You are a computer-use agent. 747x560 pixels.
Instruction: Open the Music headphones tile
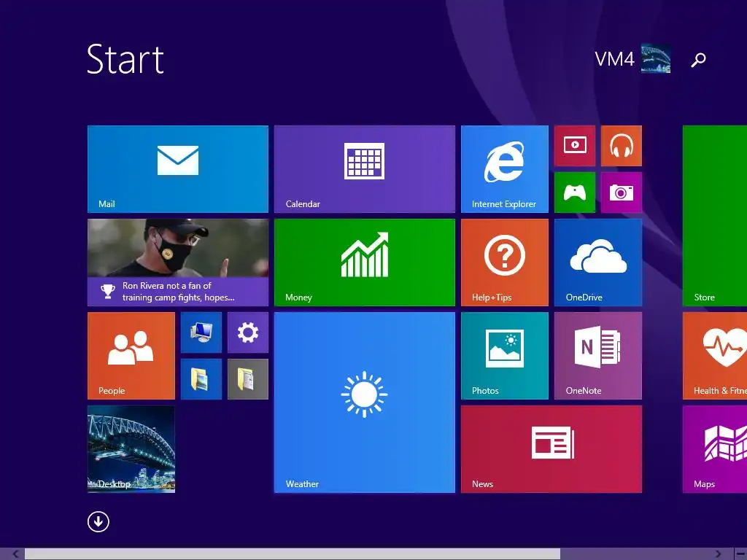point(622,146)
